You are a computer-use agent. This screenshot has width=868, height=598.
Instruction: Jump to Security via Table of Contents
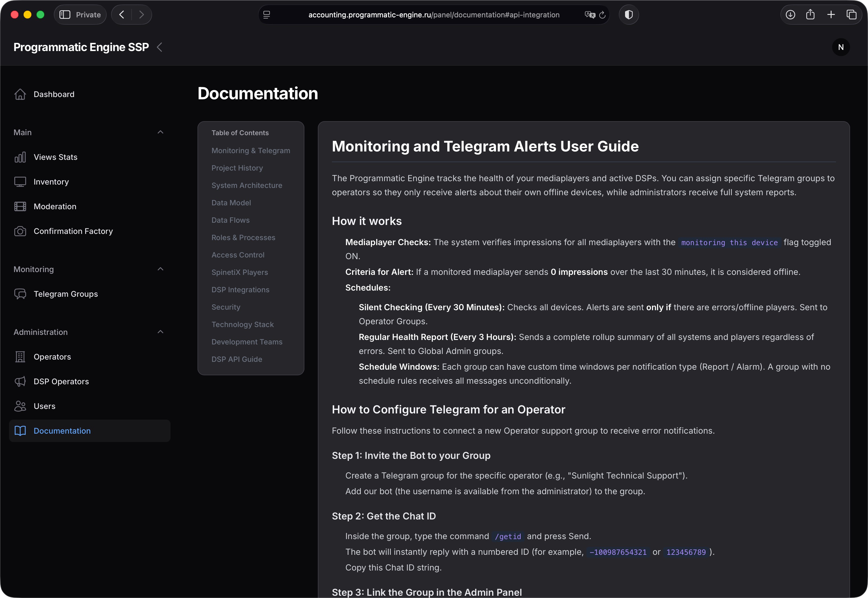coord(226,307)
